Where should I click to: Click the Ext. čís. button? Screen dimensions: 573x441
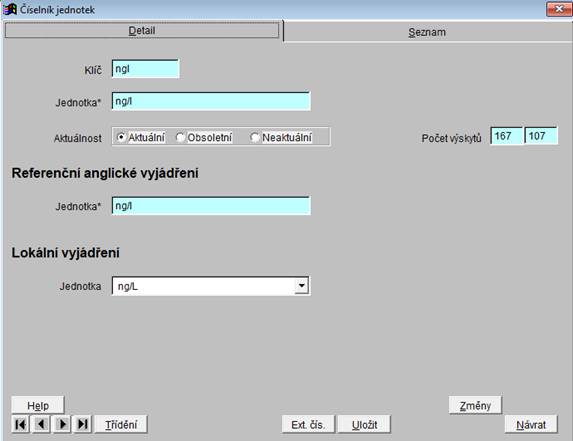coord(308,425)
